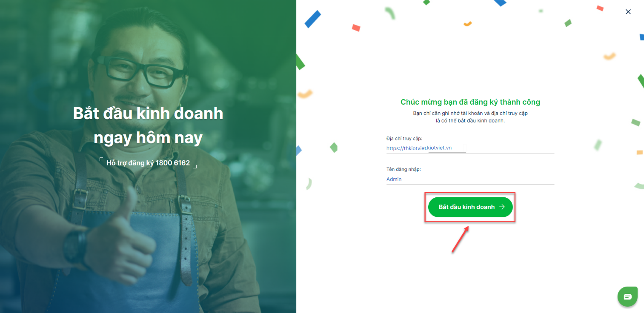Open the green chat support widget
The image size is (644, 313).
click(627, 296)
